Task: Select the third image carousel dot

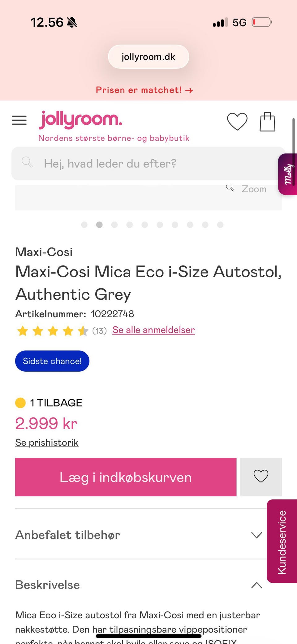Action: coord(114,225)
